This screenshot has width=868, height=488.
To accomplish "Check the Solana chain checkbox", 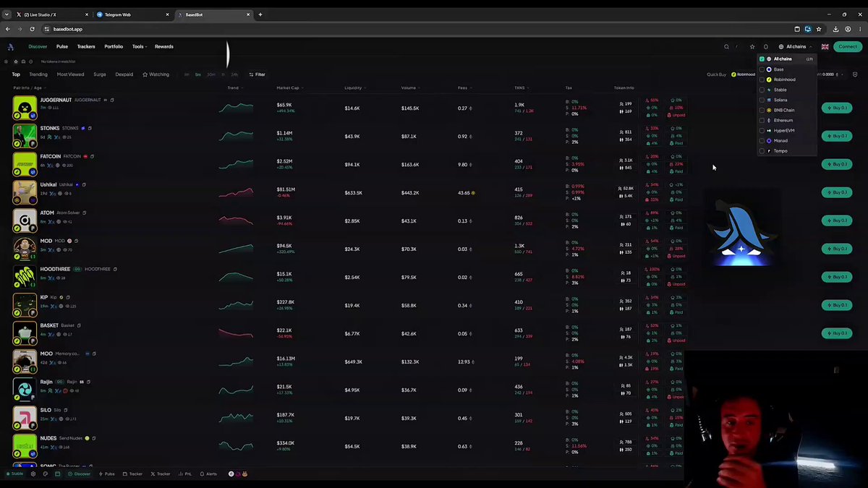I will pyautogui.click(x=762, y=100).
